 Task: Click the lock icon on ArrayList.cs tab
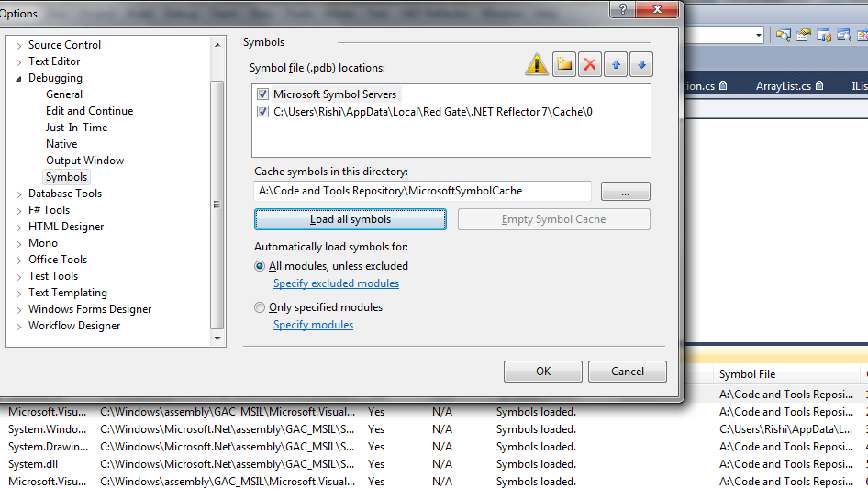(820, 85)
